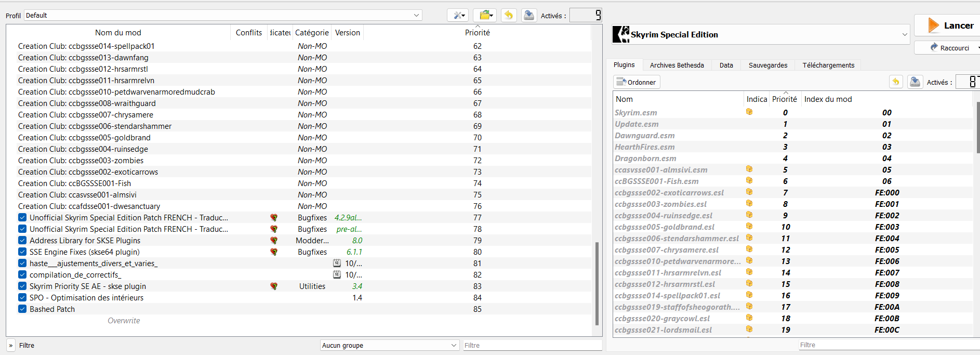Image resolution: width=980 pixels, height=355 pixels.
Task: Click the mod list vertical scrollbar thumb
Action: coord(597,284)
